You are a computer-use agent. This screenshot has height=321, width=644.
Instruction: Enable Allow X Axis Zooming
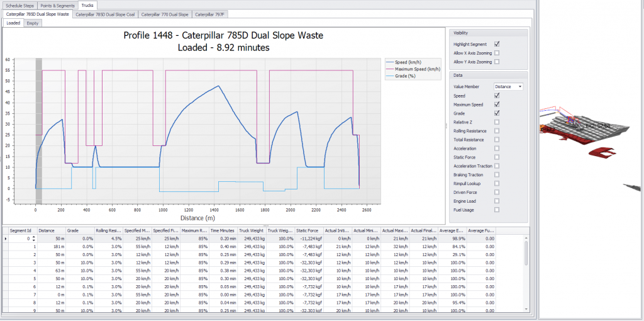pos(497,53)
